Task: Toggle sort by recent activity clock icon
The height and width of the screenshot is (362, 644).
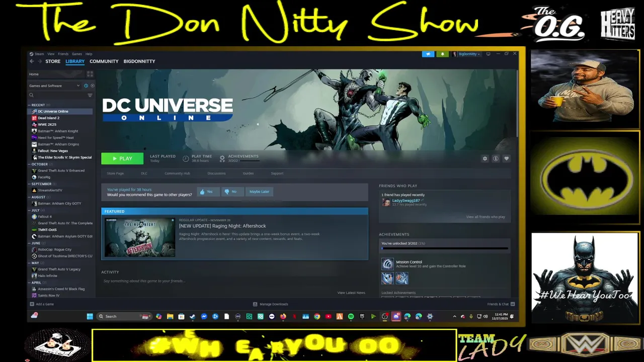Action: tap(86, 86)
